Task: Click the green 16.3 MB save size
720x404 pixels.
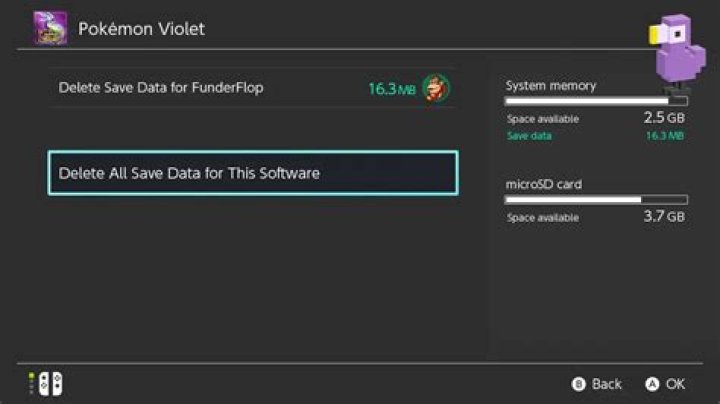Action: tap(392, 89)
